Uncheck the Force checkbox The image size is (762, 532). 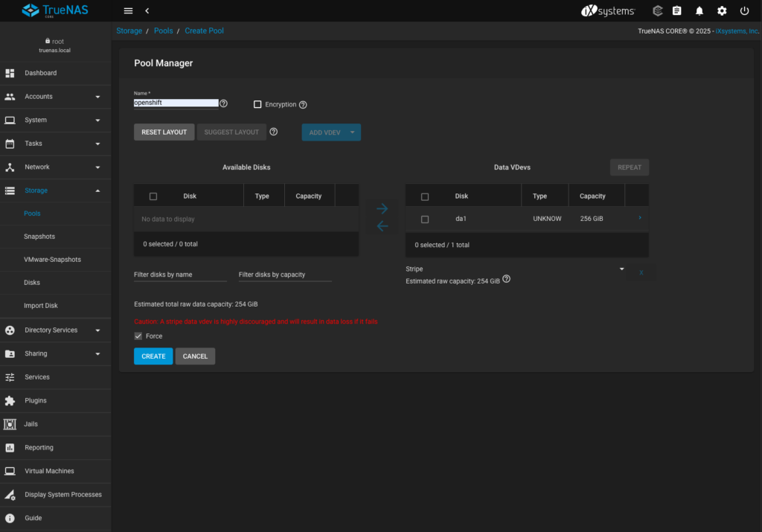(x=138, y=336)
